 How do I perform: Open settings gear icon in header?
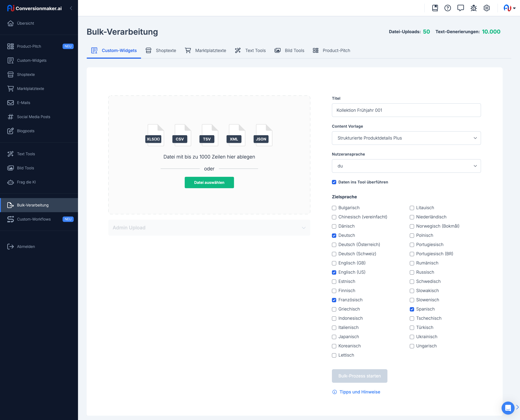coord(487,8)
